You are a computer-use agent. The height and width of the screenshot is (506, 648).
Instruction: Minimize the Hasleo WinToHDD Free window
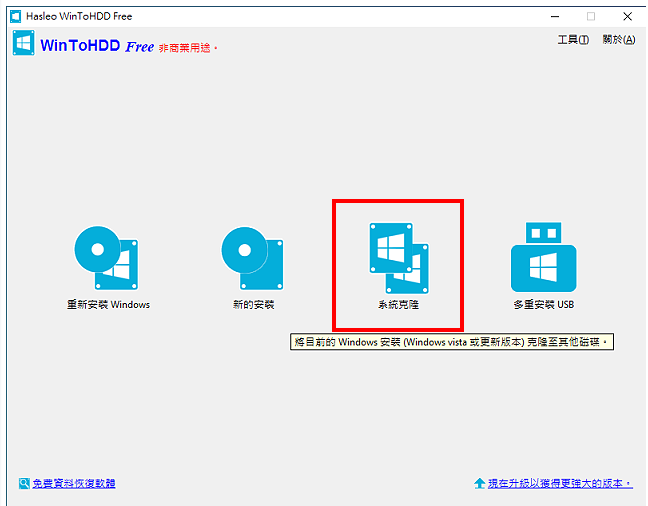(x=555, y=17)
